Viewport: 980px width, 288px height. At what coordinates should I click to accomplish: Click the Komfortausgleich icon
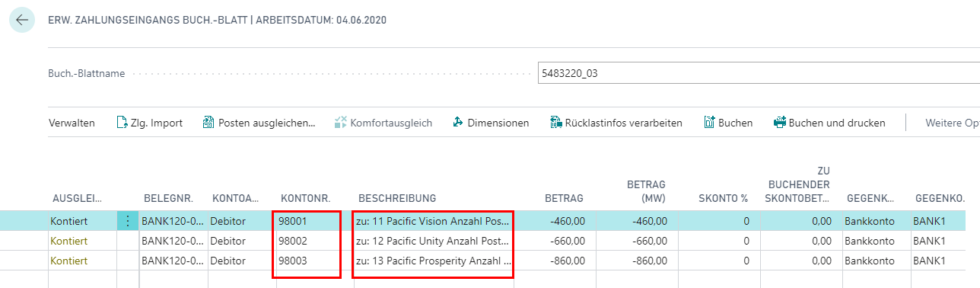[340, 123]
